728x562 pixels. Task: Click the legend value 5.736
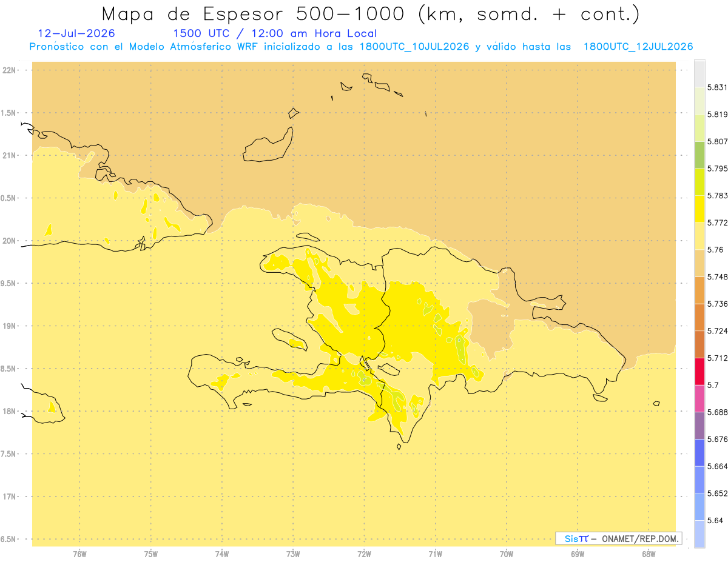(717, 304)
